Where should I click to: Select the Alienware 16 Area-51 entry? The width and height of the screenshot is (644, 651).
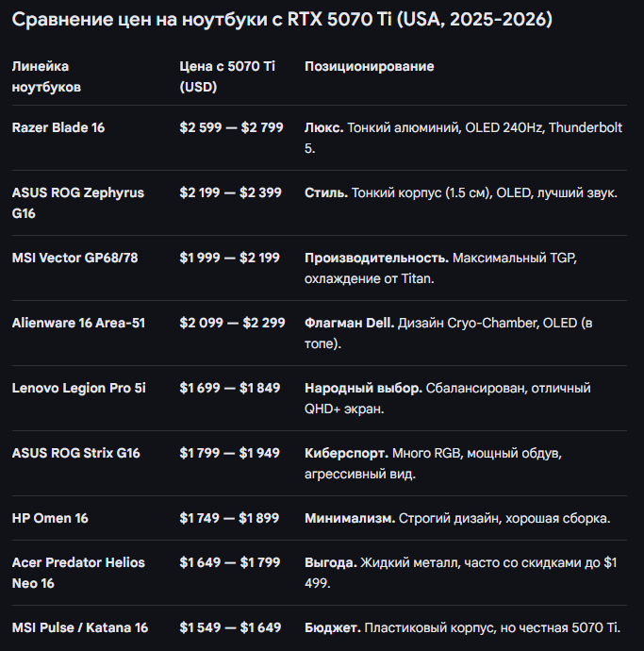tap(78, 323)
